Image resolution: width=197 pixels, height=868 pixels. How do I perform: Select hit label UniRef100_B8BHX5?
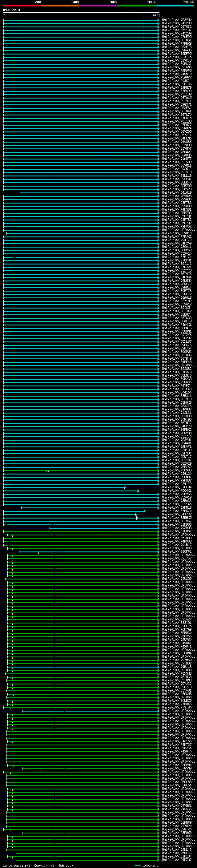[176, 518]
